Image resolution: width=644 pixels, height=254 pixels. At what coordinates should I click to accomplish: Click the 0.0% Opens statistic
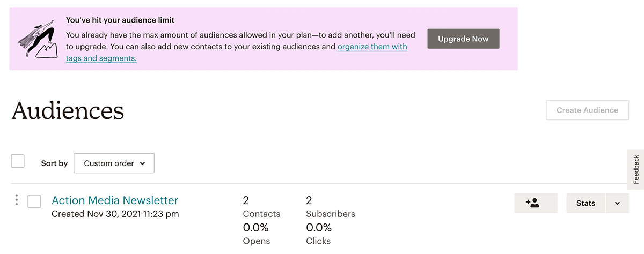pyautogui.click(x=255, y=228)
